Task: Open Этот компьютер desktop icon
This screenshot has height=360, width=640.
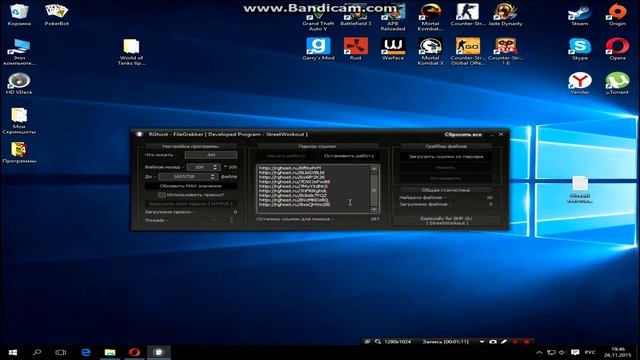Action: coord(19,52)
